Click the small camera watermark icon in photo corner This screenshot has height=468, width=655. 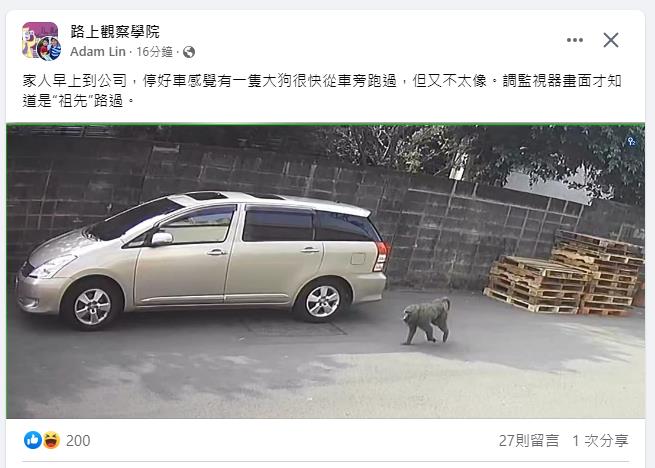(x=631, y=142)
